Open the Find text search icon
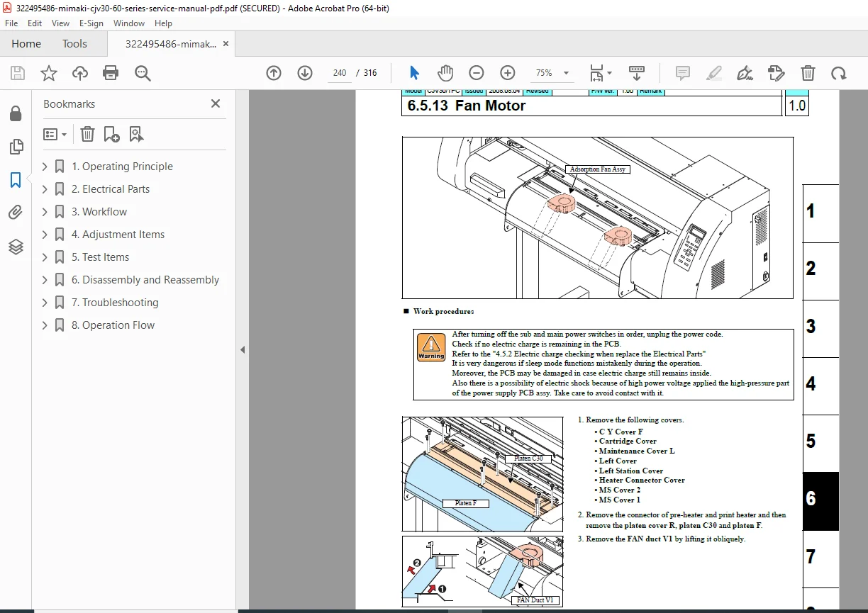Viewport: 868px width, 613px height. [143, 73]
